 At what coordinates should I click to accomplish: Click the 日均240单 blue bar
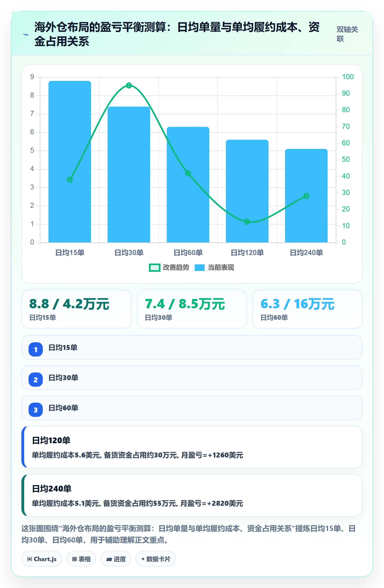pyautogui.click(x=306, y=196)
